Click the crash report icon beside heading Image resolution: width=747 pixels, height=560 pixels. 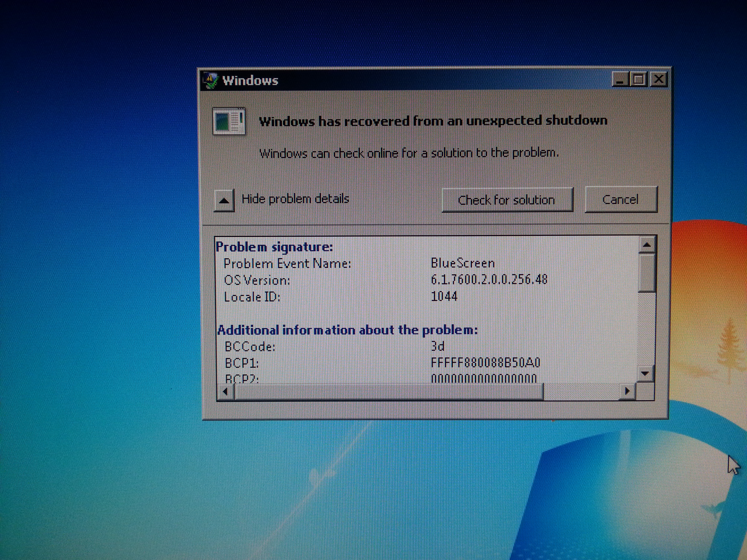[229, 121]
